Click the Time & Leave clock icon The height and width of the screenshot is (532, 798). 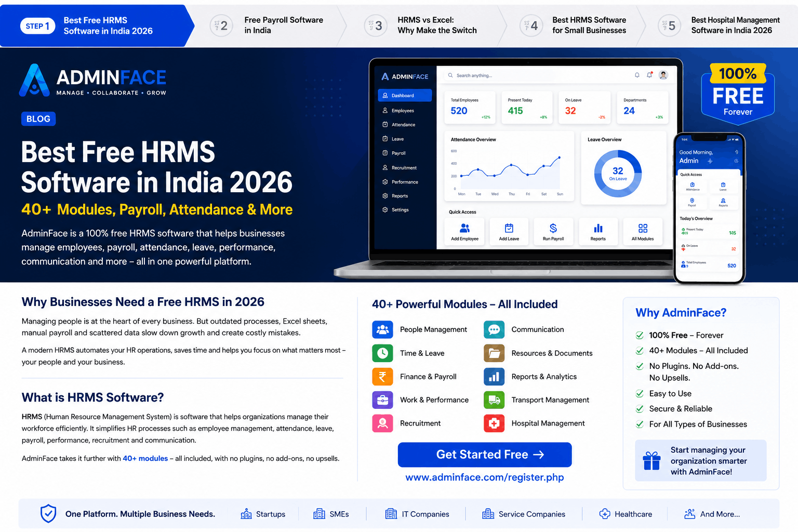click(382, 353)
